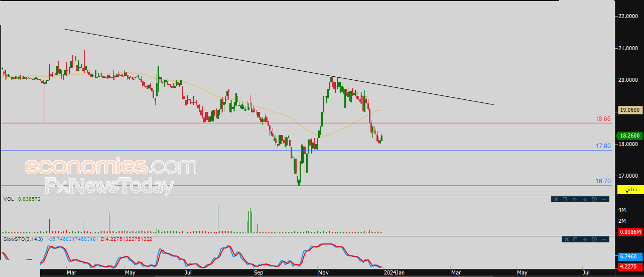Close the SlowSTO indicator panel
Screen dimensions: 644x277
click(566, 239)
